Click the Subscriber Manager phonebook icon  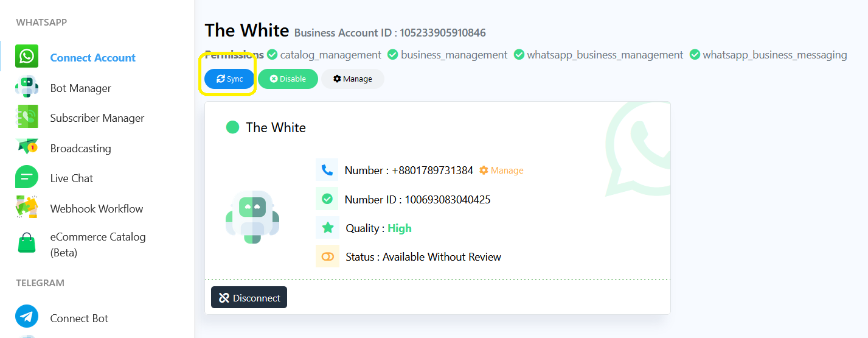pyautogui.click(x=27, y=117)
